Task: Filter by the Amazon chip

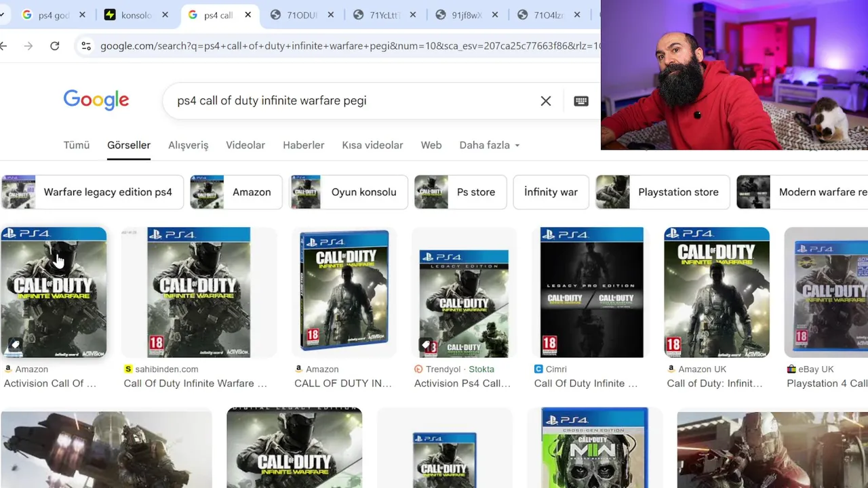Action: [x=235, y=192]
